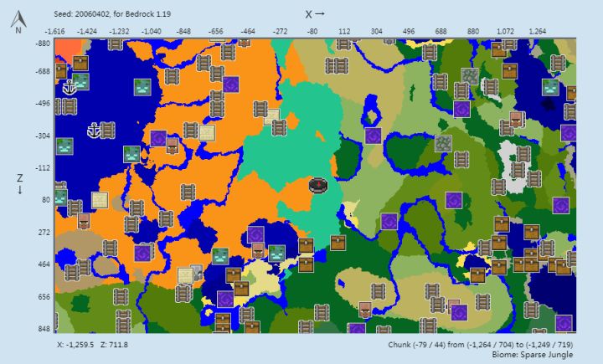Image resolution: width=603 pixels, height=364 pixels.
Task: Click the "-1,616" X-axis label
Action: coord(54,31)
